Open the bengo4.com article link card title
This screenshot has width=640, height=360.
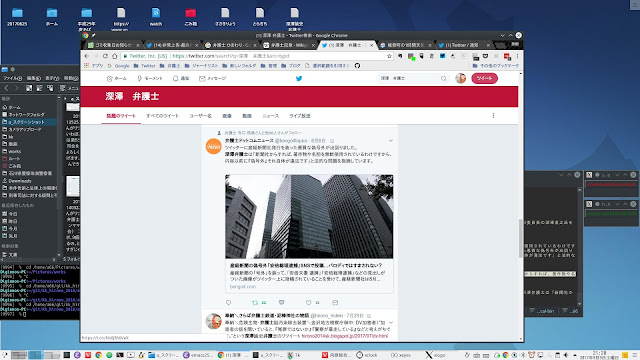pyautogui.click(x=306, y=265)
